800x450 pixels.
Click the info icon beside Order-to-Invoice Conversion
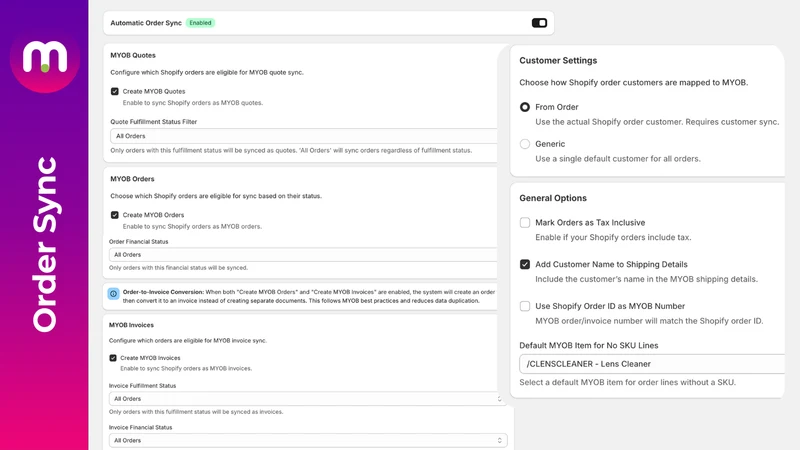pyautogui.click(x=113, y=293)
